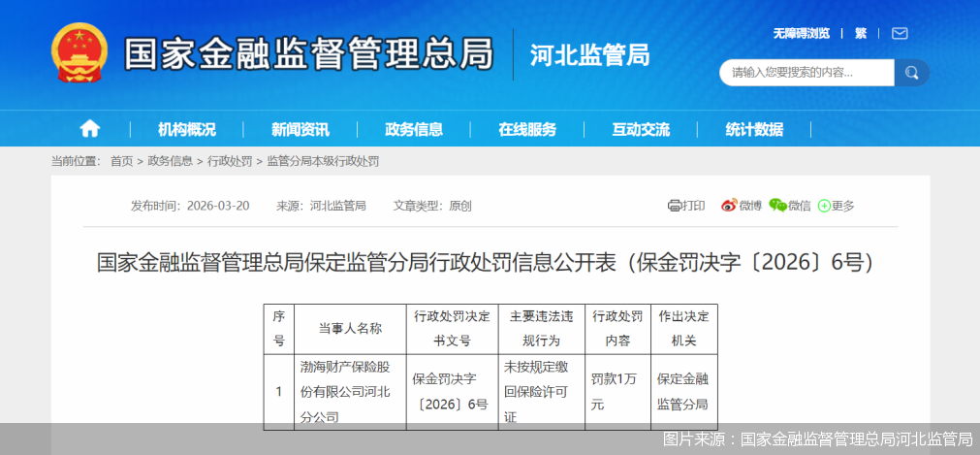Click the 行政处罚内容 column header
The height and width of the screenshot is (455, 980).
(x=617, y=329)
